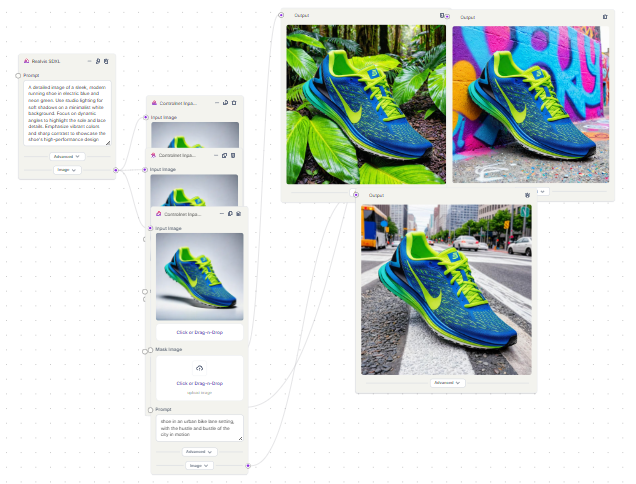Image resolution: width=636 pixels, height=484 pixels.
Task: Click Prompt port on front Controlnet node
Action: point(150,410)
